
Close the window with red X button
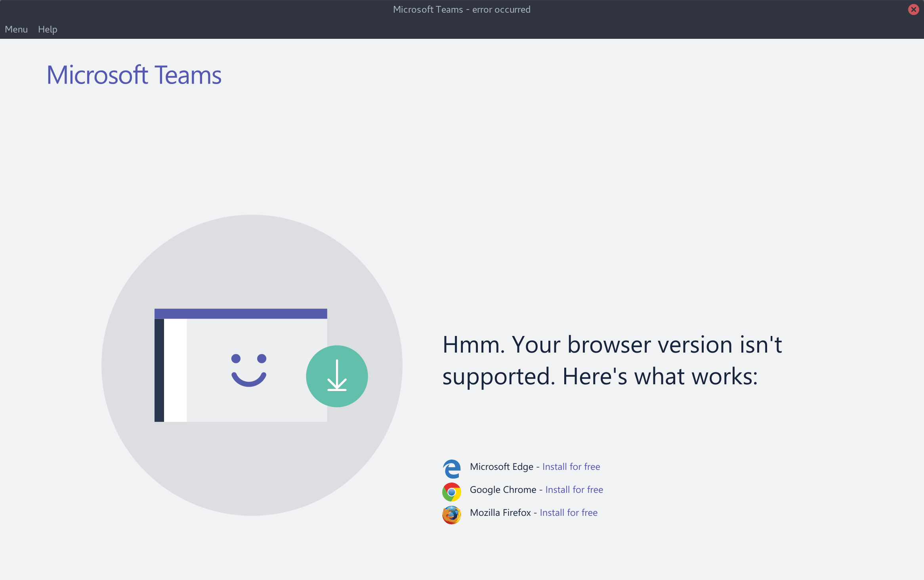913,10
